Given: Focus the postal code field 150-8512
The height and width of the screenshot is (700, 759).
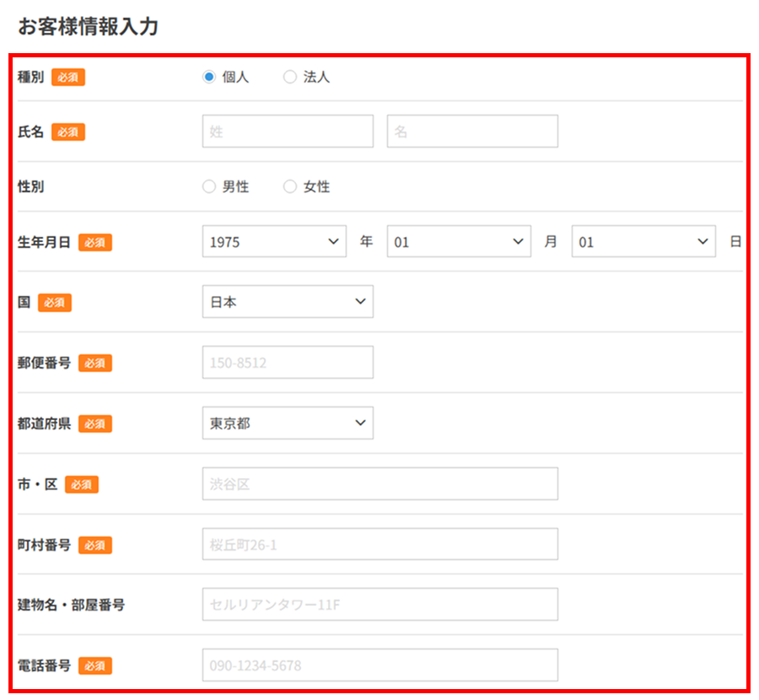Looking at the screenshot, I should pos(288,363).
